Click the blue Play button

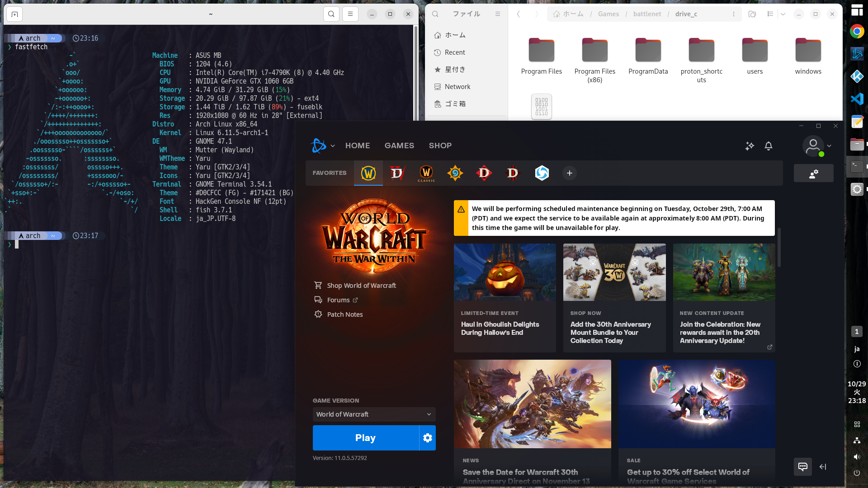[x=366, y=438]
